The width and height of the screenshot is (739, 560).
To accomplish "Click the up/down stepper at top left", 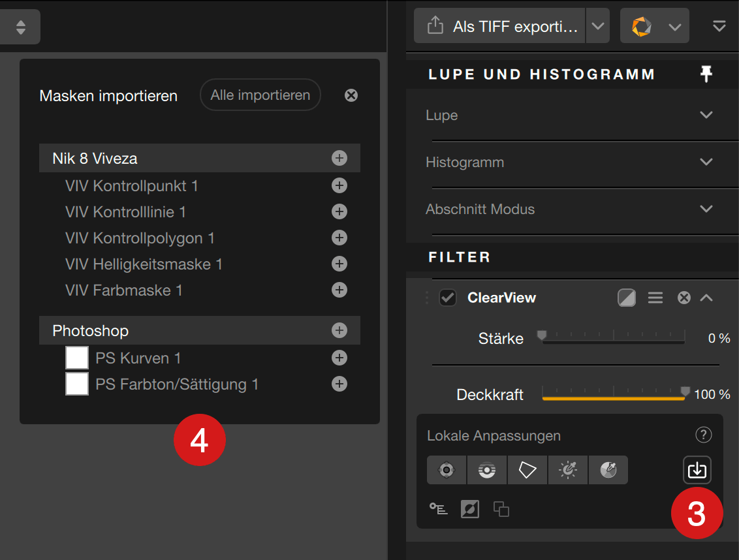I will click(20, 27).
